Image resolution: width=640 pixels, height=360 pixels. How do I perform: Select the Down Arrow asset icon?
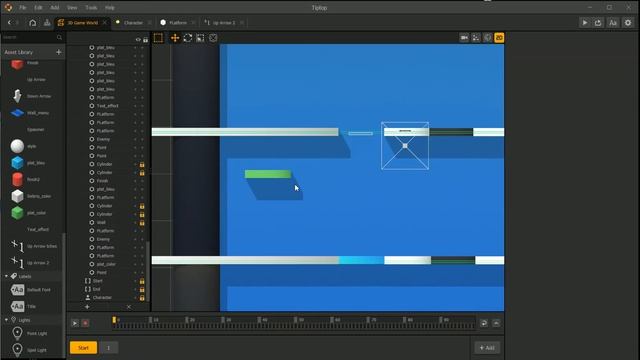point(17,96)
